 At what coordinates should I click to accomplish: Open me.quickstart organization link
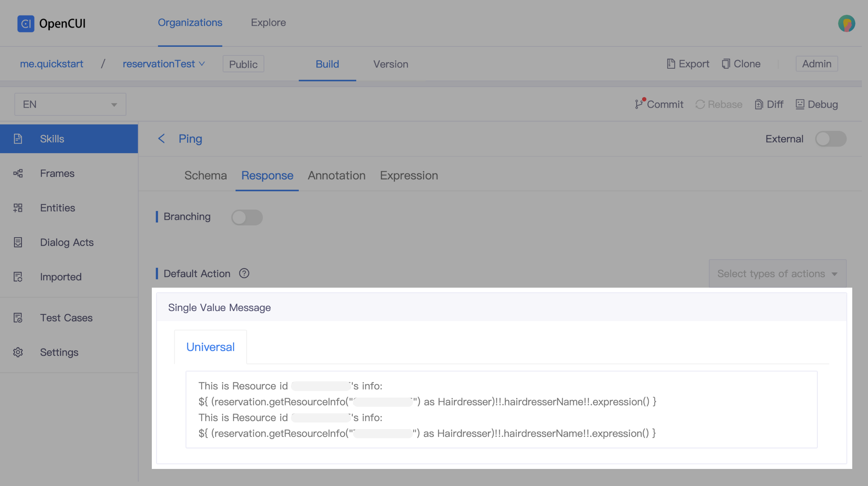click(x=52, y=63)
